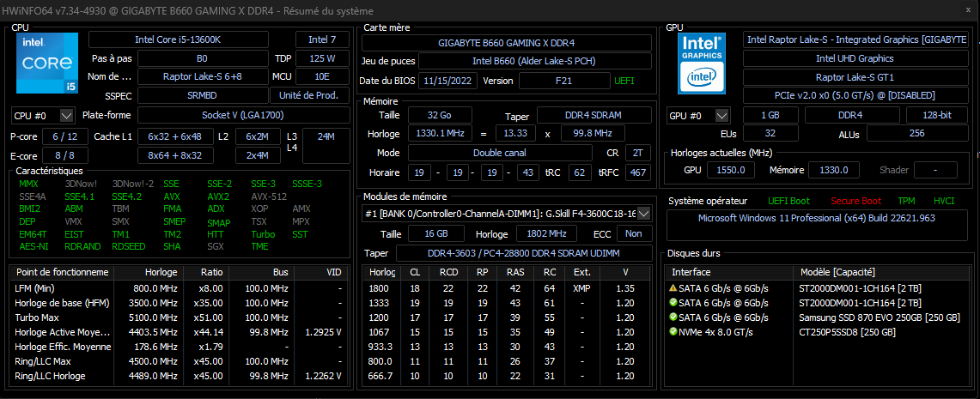This screenshot has width=980, height=399.
Task: Click the red Secure Boot label
Action: (x=855, y=201)
